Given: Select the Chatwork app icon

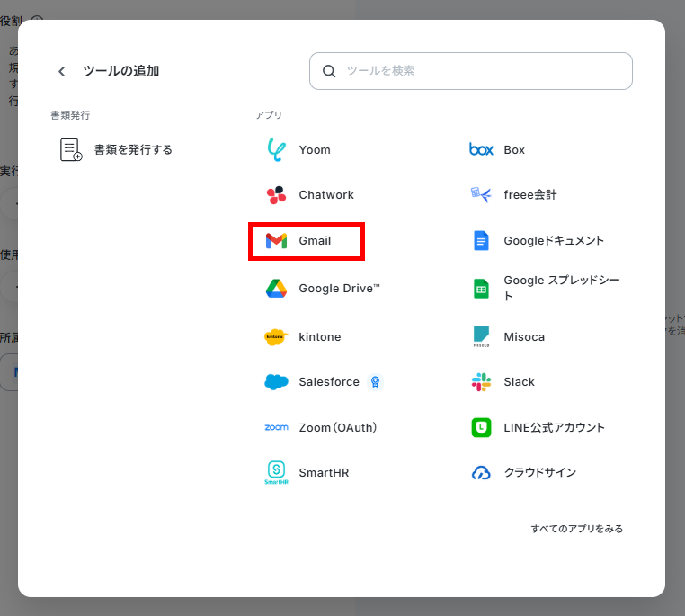Looking at the screenshot, I should 276,195.
